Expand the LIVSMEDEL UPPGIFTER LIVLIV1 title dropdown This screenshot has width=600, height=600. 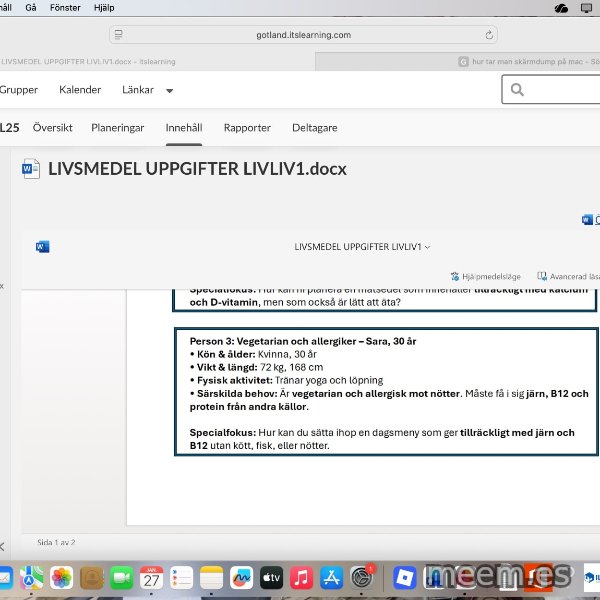(427, 247)
